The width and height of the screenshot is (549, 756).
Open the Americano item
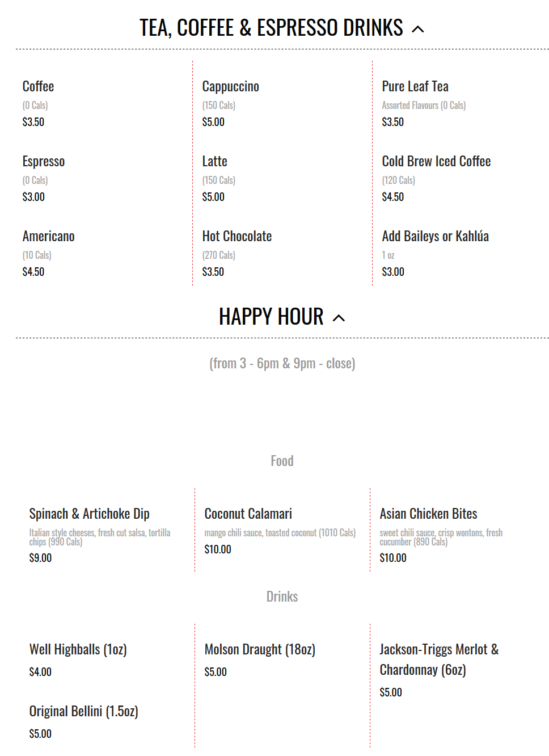tap(49, 236)
